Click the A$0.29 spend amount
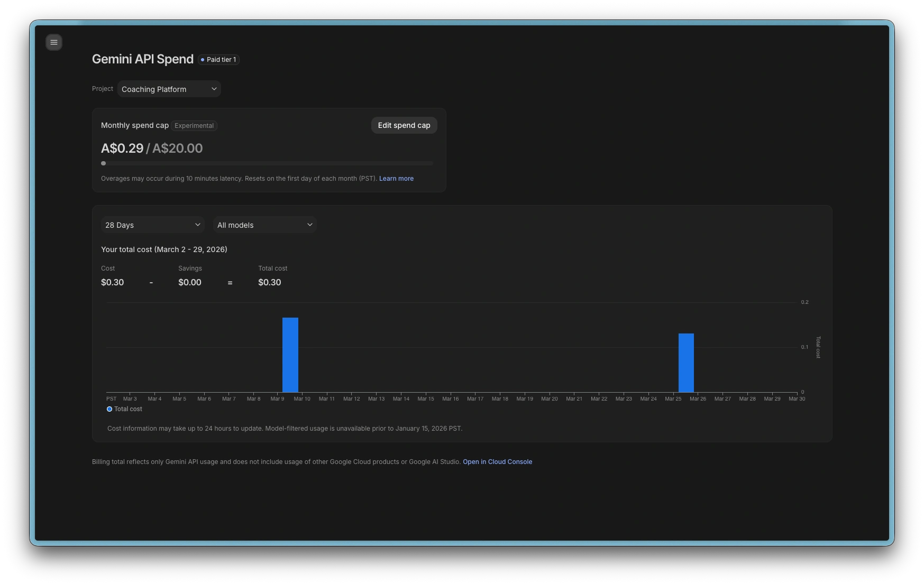 pos(122,148)
